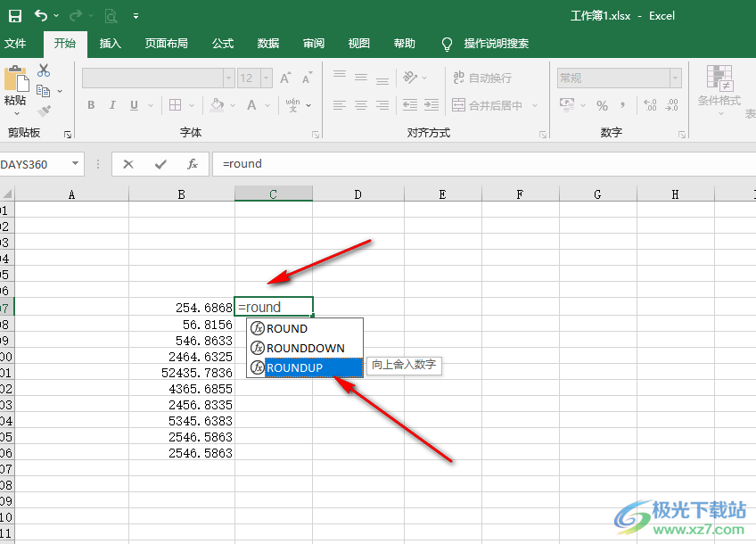
Task: Click the cell containing 52435.7836
Action: tap(181, 372)
